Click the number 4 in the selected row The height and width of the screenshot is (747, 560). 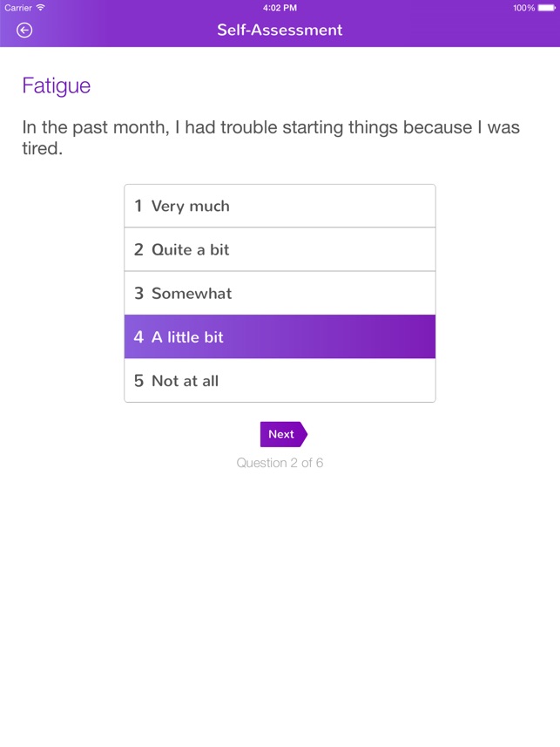[x=138, y=336]
